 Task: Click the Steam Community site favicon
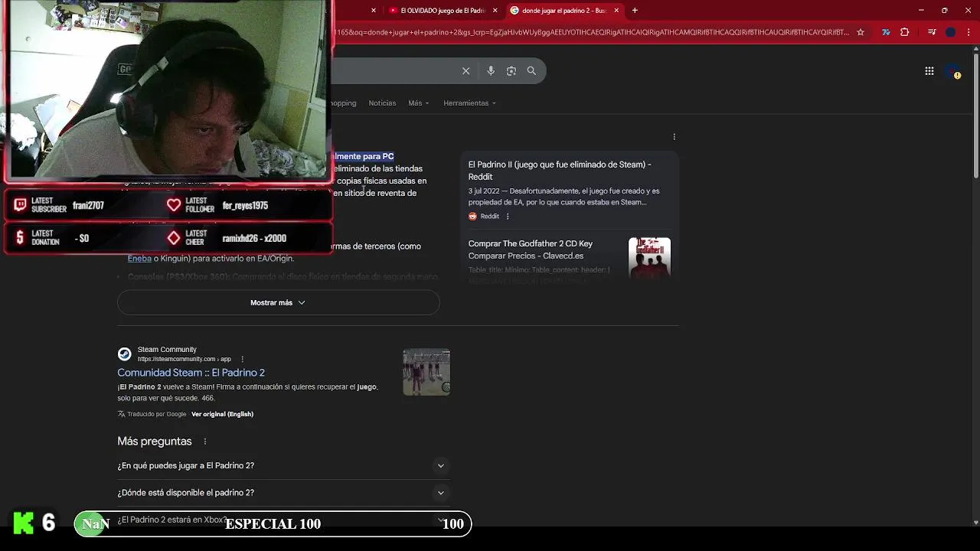click(x=124, y=354)
